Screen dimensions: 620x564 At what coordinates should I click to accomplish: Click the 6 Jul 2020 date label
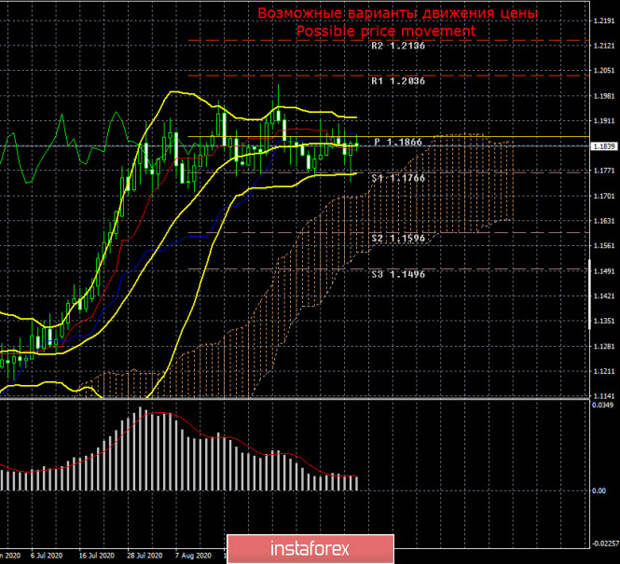tap(47, 556)
